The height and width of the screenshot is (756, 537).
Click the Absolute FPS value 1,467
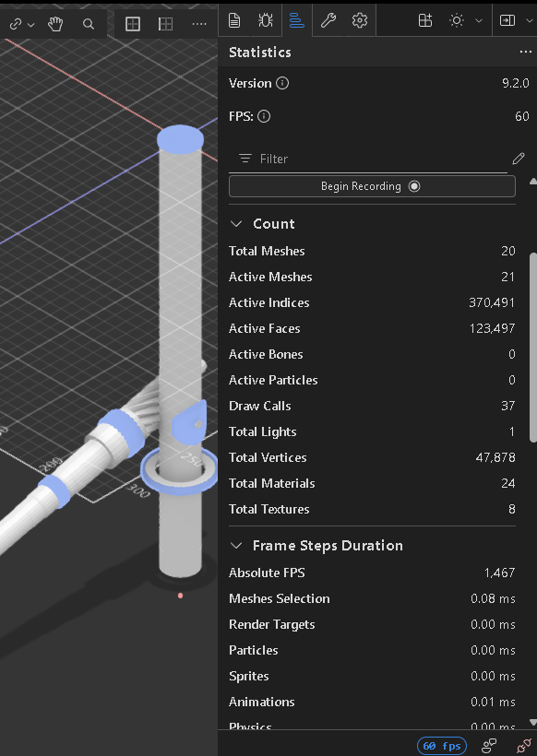(x=499, y=573)
